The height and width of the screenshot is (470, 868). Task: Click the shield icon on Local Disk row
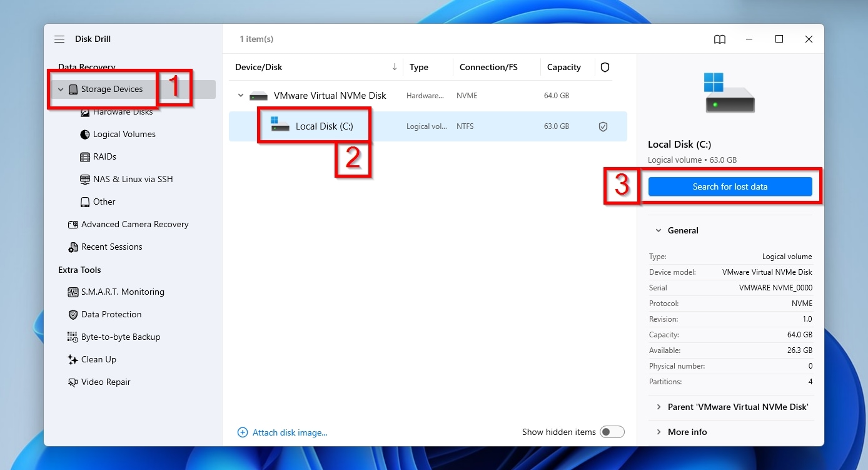[603, 126]
